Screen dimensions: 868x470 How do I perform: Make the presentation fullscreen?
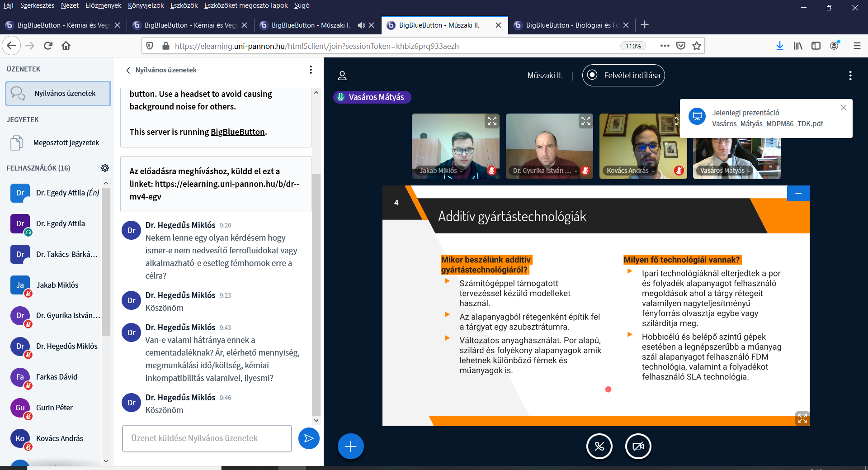[x=802, y=419]
